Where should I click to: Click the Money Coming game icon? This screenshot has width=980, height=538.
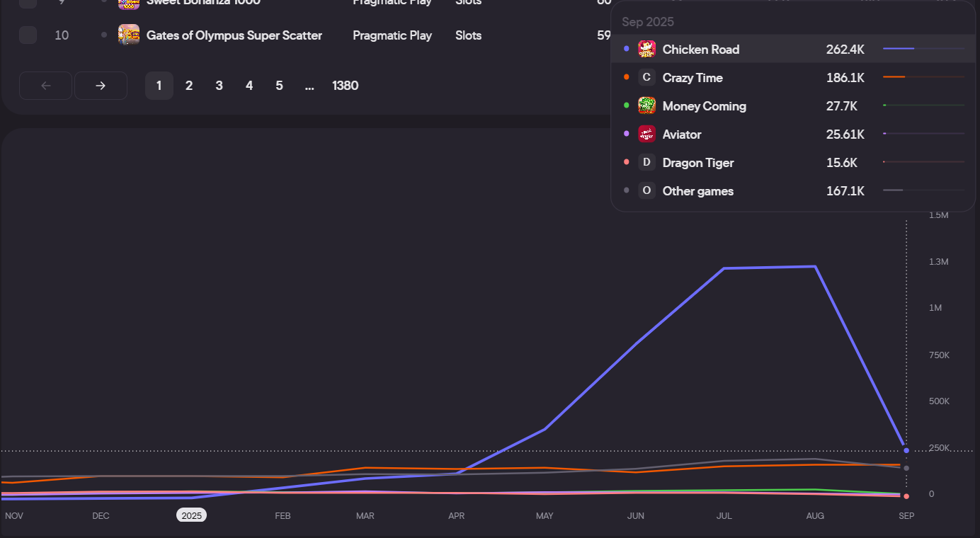[646, 106]
